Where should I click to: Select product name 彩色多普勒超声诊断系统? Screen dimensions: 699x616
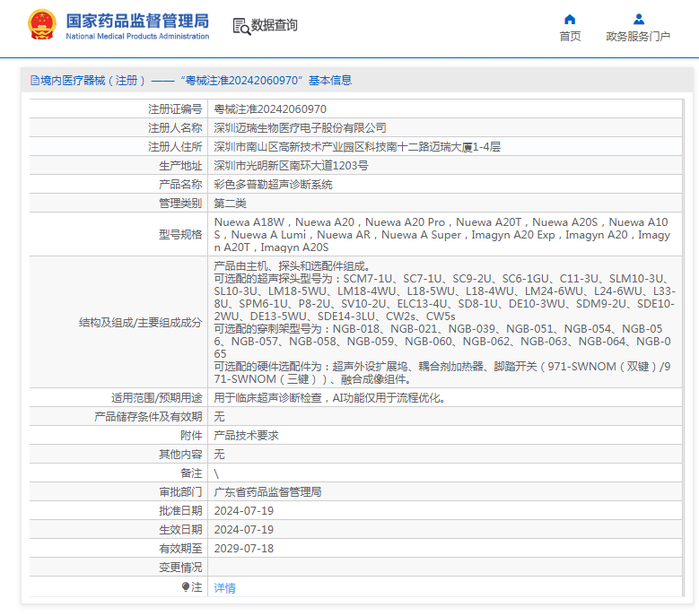[x=274, y=185]
